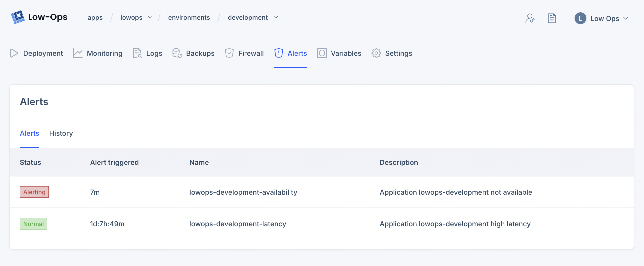The width and height of the screenshot is (644, 266).
Task: Click the Firewall shield icon
Action: click(229, 53)
